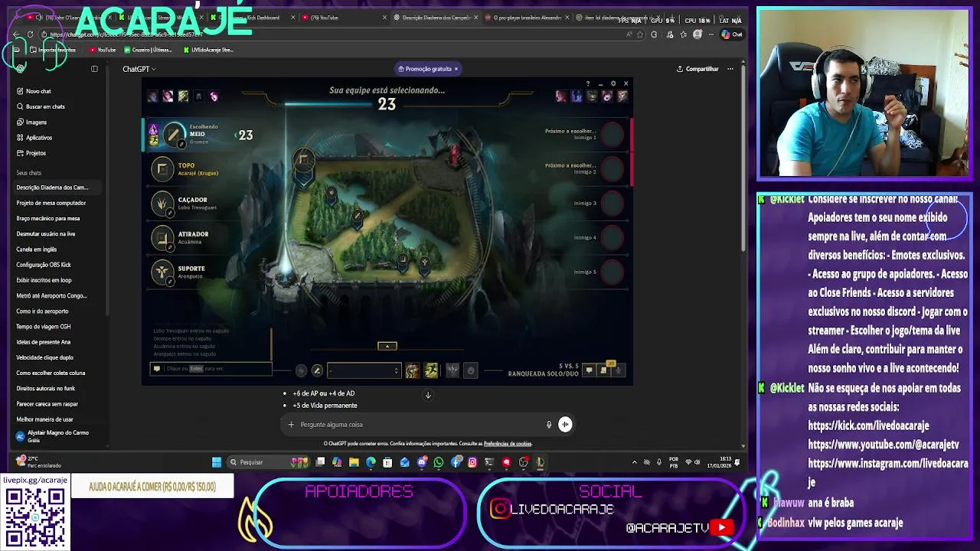Open the three-dots options menu in ChatGPT header

point(730,69)
